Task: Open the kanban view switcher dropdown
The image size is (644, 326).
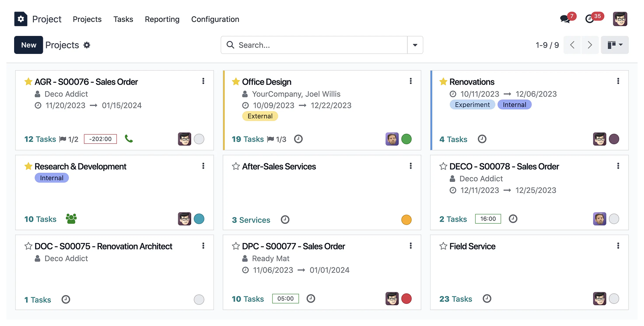Action: pyautogui.click(x=614, y=45)
